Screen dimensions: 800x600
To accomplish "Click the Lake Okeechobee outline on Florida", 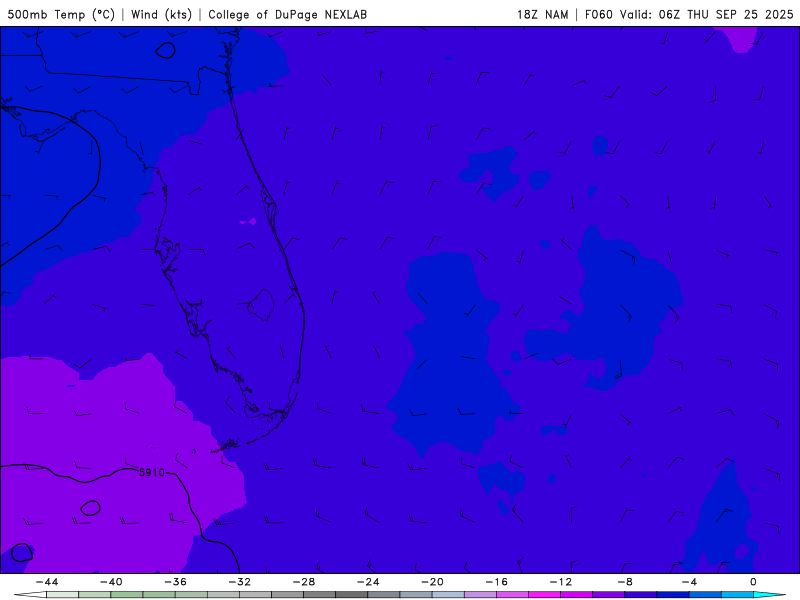I will [x=261, y=305].
